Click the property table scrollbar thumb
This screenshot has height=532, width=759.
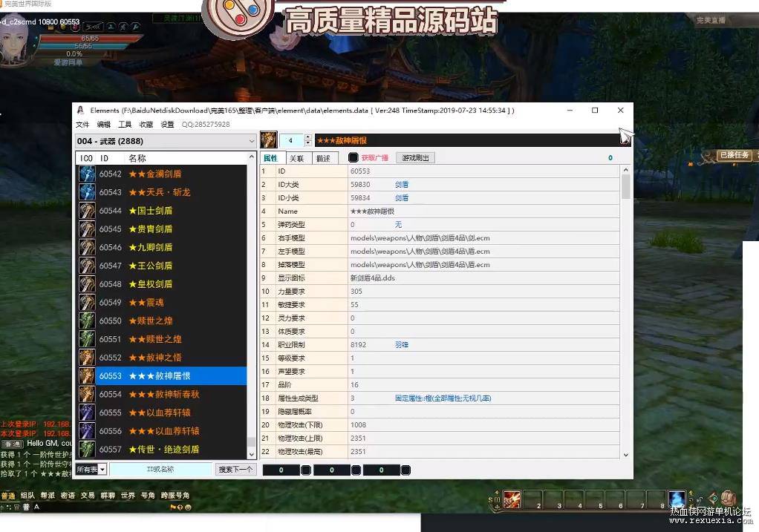626,187
